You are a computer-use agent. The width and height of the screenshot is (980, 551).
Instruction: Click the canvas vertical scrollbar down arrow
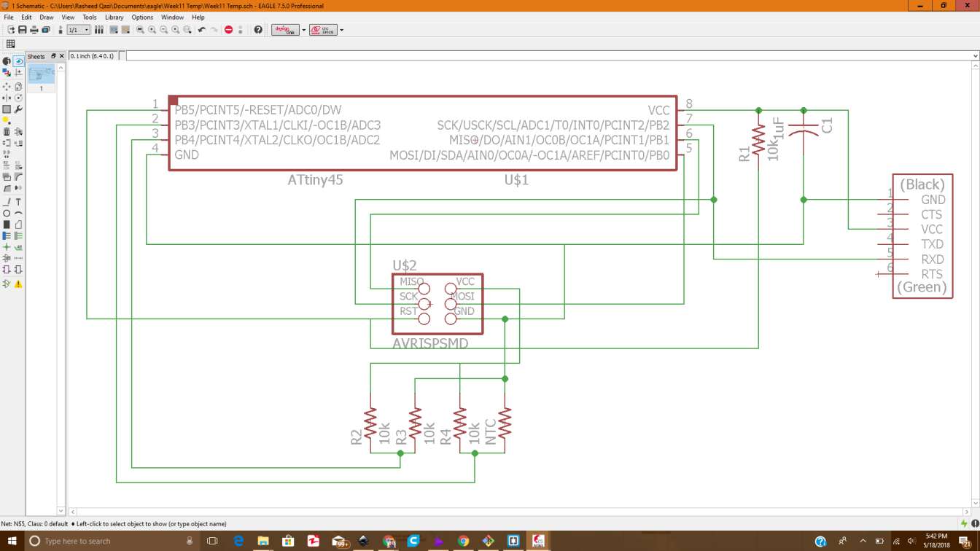976,504
